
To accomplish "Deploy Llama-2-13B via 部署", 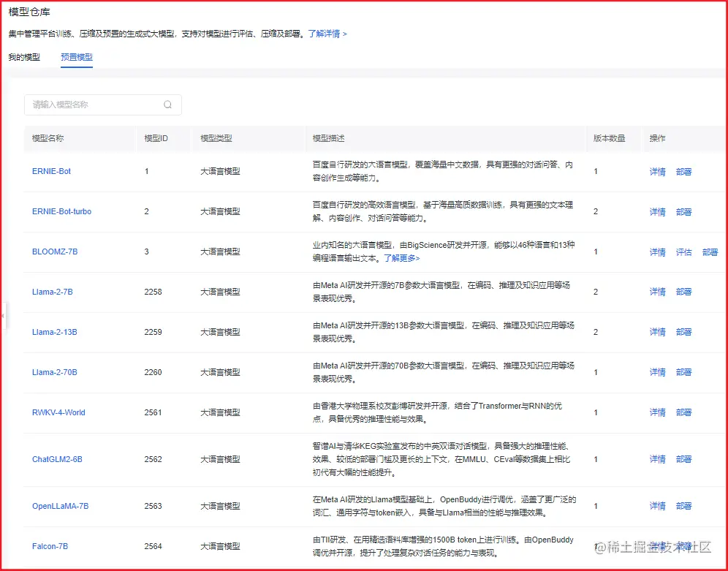I will (x=684, y=332).
